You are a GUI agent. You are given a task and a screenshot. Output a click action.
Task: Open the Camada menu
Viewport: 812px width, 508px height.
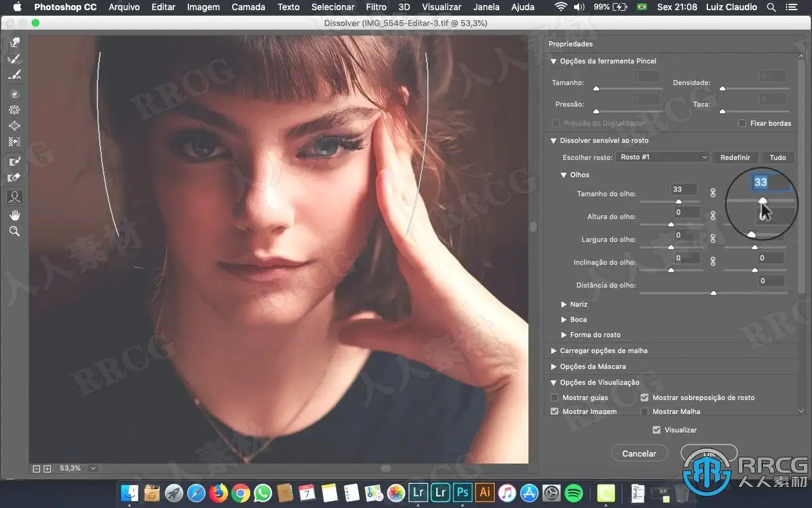248,7
